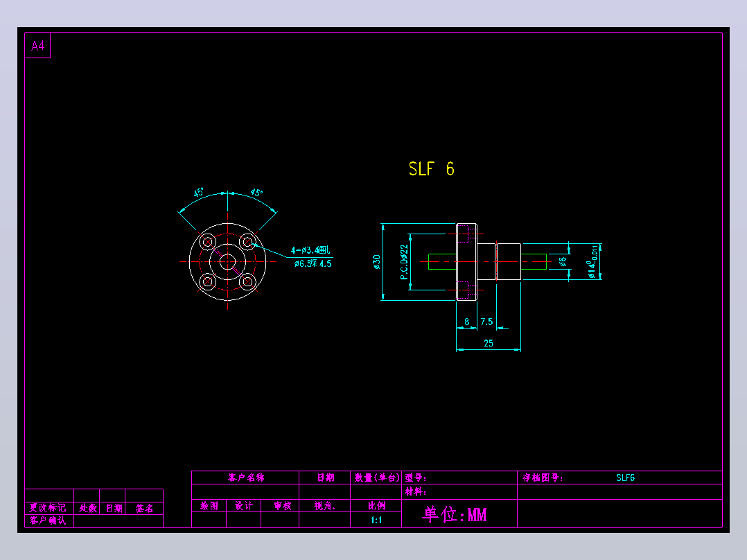Select the 比例 scale header cell

point(376,506)
